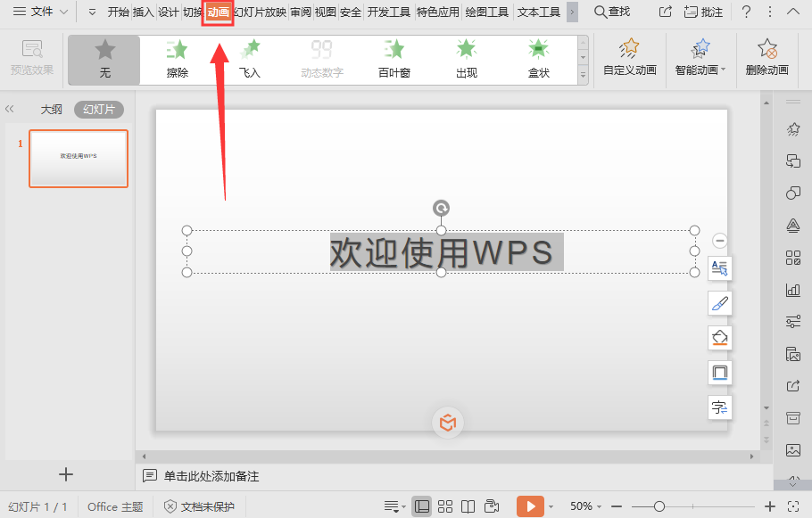Click the plus to add a new slide
The height and width of the screenshot is (518, 812).
[x=66, y=474]
